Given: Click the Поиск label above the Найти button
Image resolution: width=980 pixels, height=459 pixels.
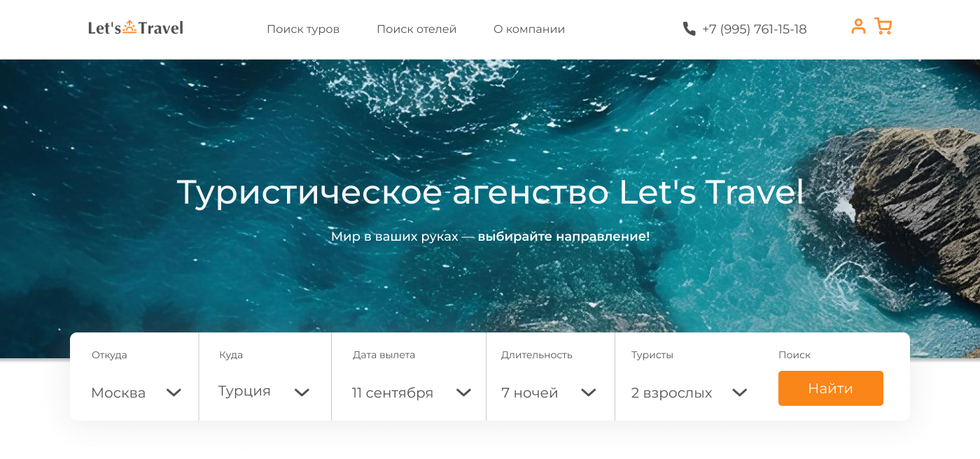Looking at the screenshot, I should pyautogui.click(x=794, y=355).
